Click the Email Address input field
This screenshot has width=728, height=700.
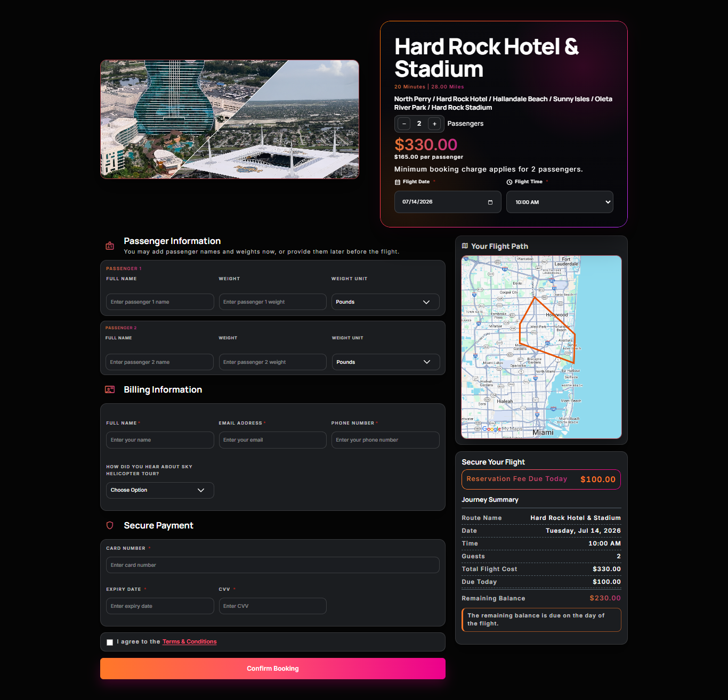[273, 440]
